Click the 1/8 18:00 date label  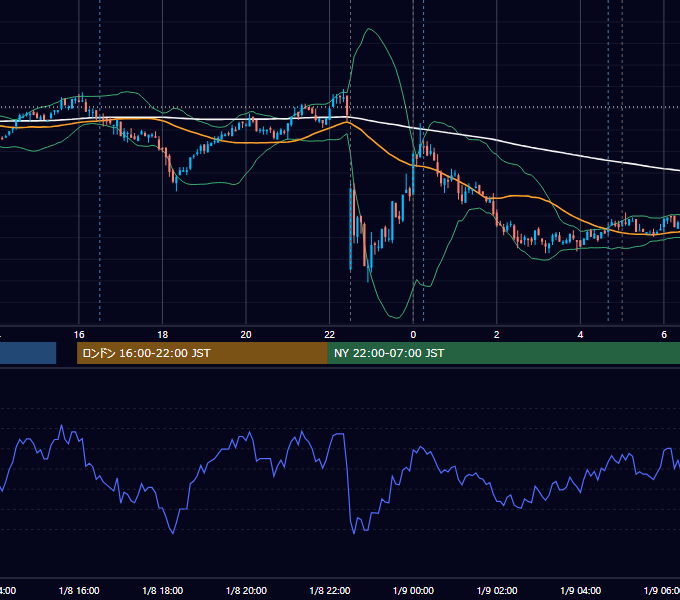point(163,590)
